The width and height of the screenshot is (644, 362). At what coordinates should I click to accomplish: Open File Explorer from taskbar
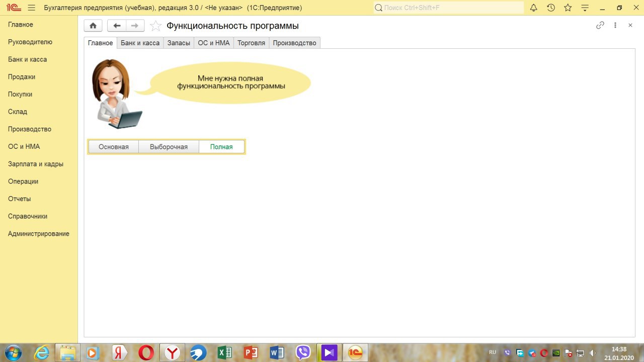coord(67,352)
